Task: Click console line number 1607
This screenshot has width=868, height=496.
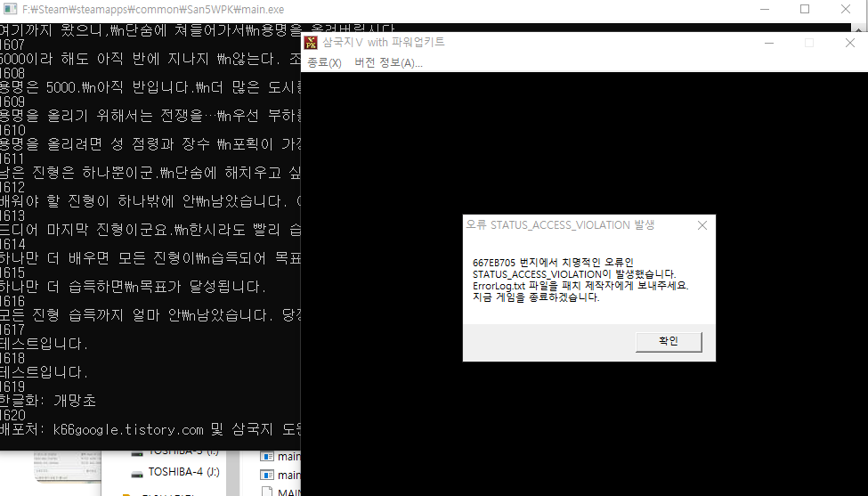Action: click(12, 45)
